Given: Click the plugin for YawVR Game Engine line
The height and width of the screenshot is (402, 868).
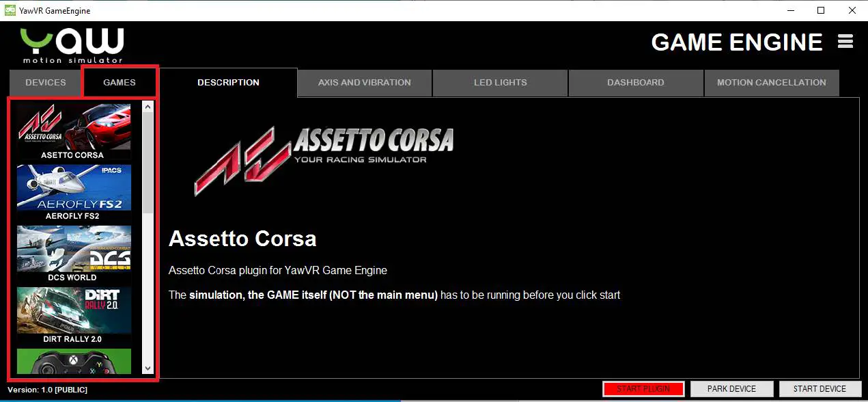Looking at the screenshot, I should (278, 271).
